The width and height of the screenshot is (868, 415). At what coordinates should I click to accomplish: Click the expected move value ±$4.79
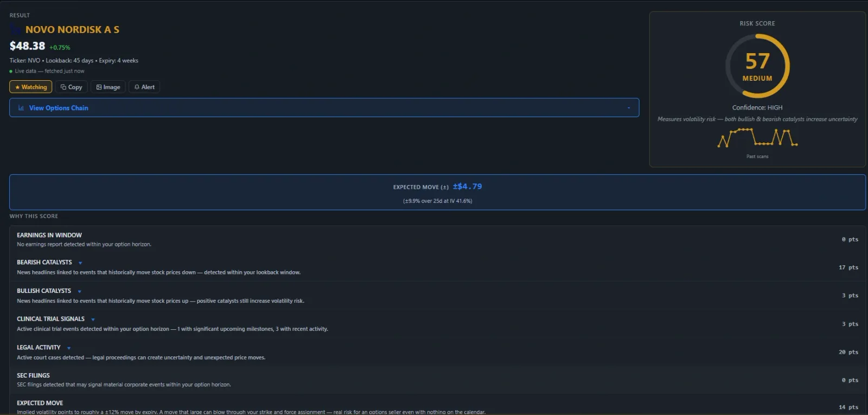point(467,187)
